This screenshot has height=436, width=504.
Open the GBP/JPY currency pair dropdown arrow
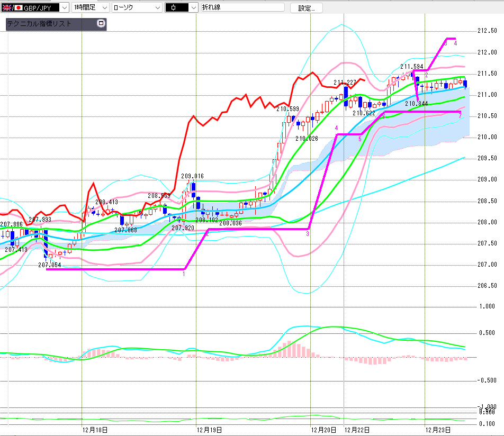click(64, 7)
